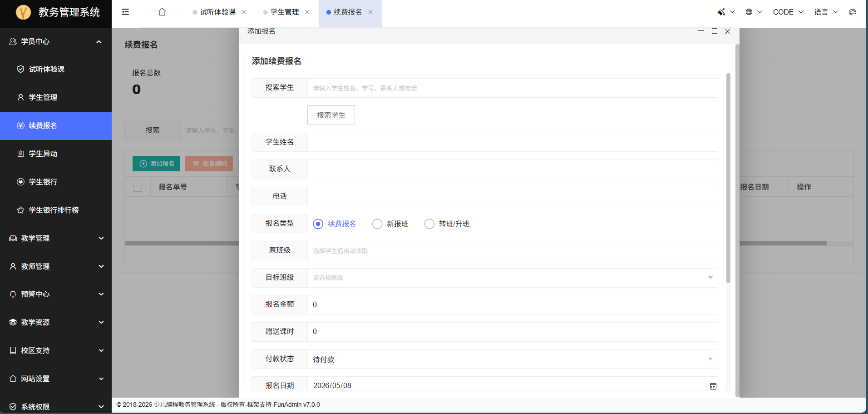
Task: Switch to the 学生管理 tab
Action: tap(285, 12)
